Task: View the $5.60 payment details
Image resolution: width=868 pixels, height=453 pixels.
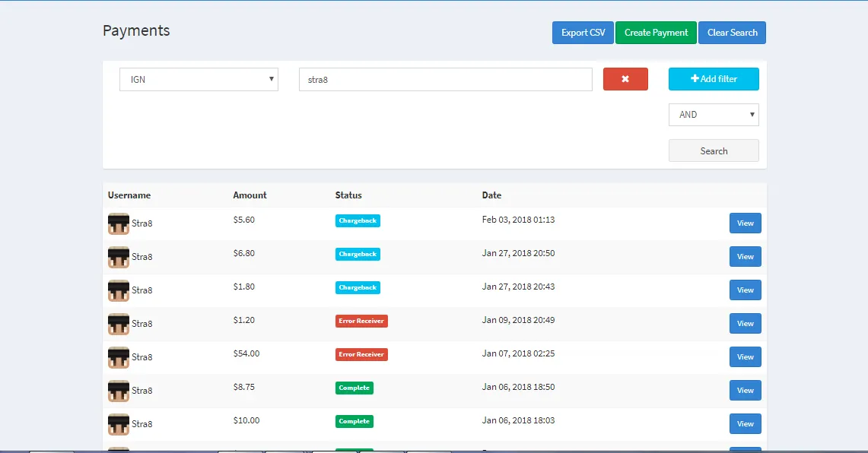Action: point(745,223)
